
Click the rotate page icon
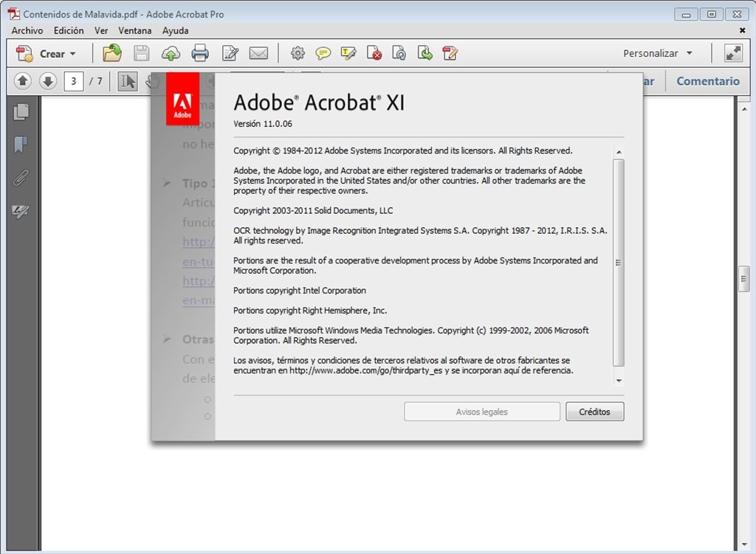(x=399, y=53)
